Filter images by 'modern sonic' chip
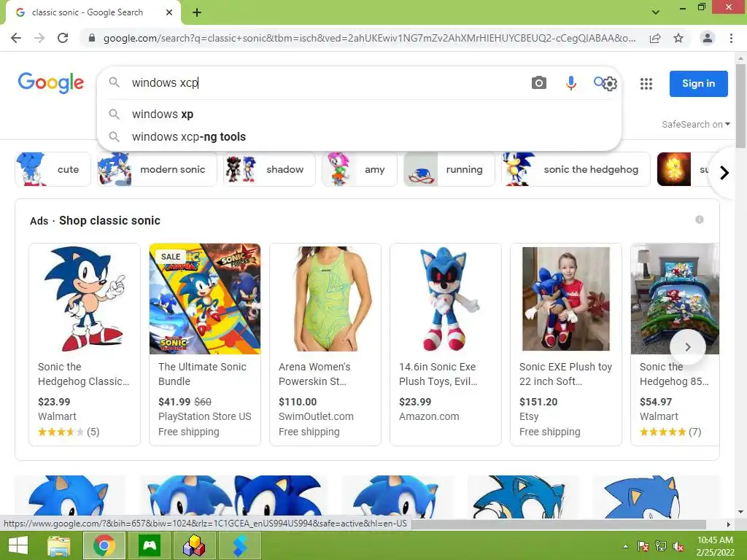Screen dimensions: 747x560 click(157, 169)
